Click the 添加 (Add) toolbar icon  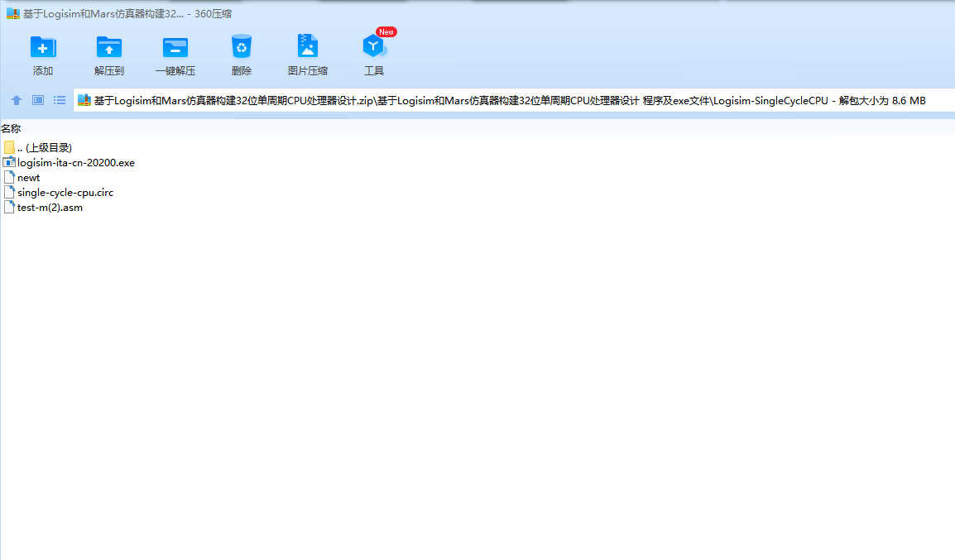(x=43, y=47)
